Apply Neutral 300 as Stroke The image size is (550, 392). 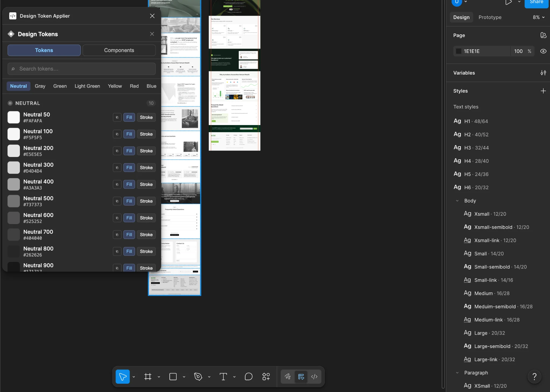[146, 168]
